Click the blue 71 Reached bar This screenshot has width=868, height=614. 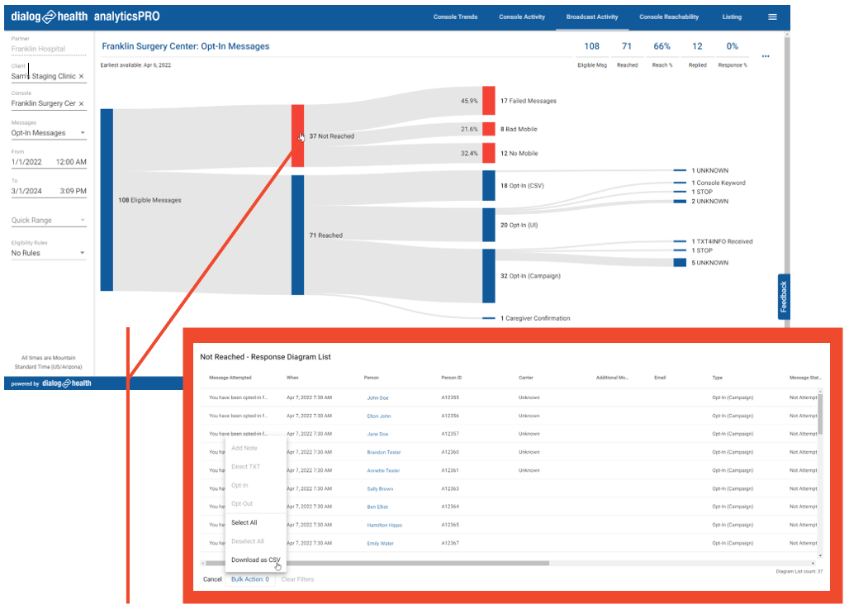tap(298, 235)
